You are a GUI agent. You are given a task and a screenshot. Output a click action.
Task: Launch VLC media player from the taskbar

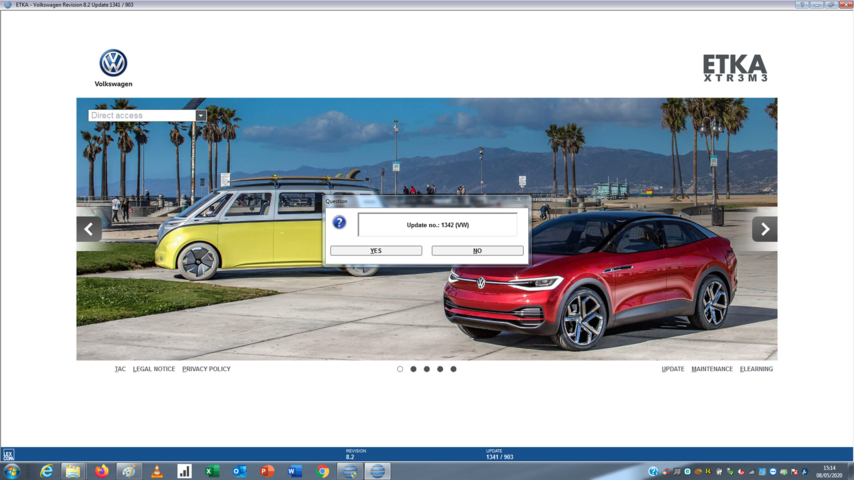(x=157, y=471)
